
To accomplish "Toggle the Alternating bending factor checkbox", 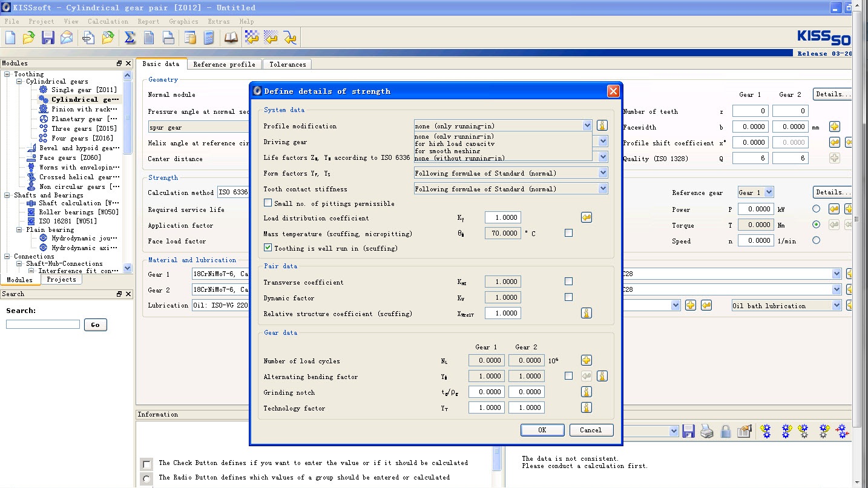I will [x=568, y=375].
